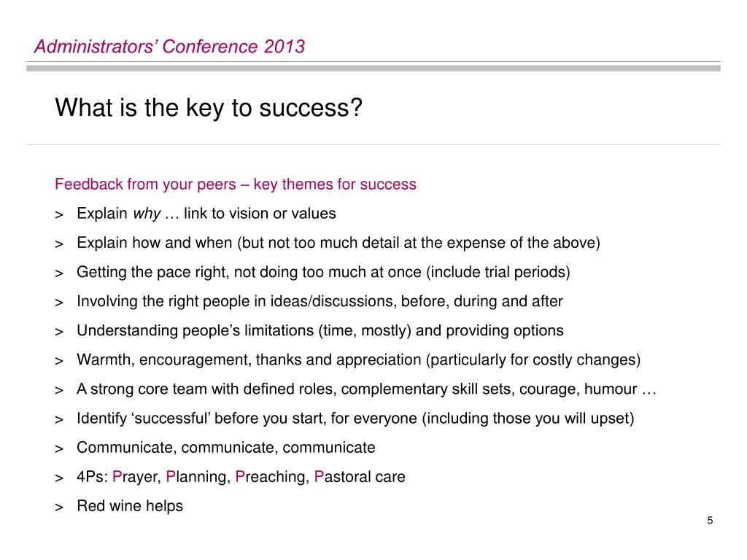Screen dimensions: 747x560
Task: Select the 'A strong core team' line
Action: tap(367, 389)
